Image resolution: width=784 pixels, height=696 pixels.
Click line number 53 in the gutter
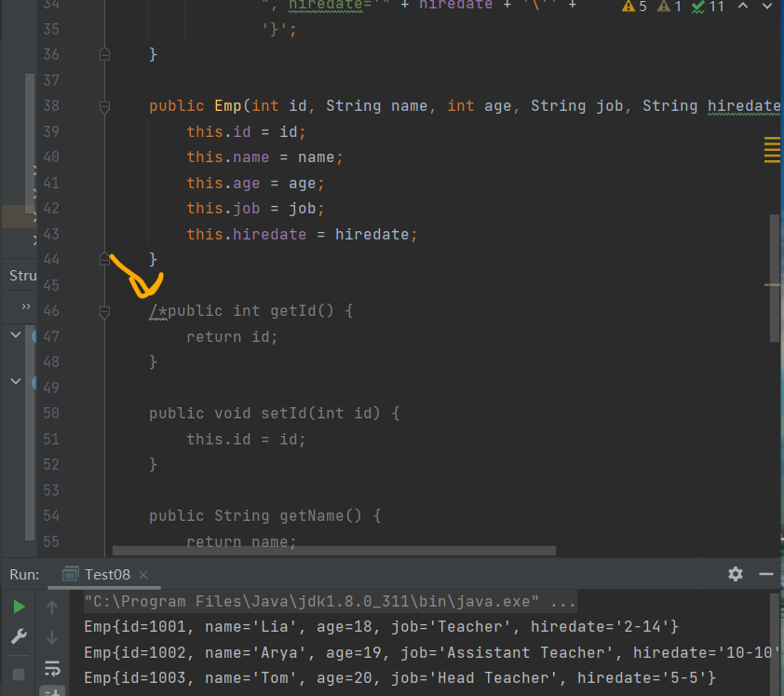tap(51, 490)
